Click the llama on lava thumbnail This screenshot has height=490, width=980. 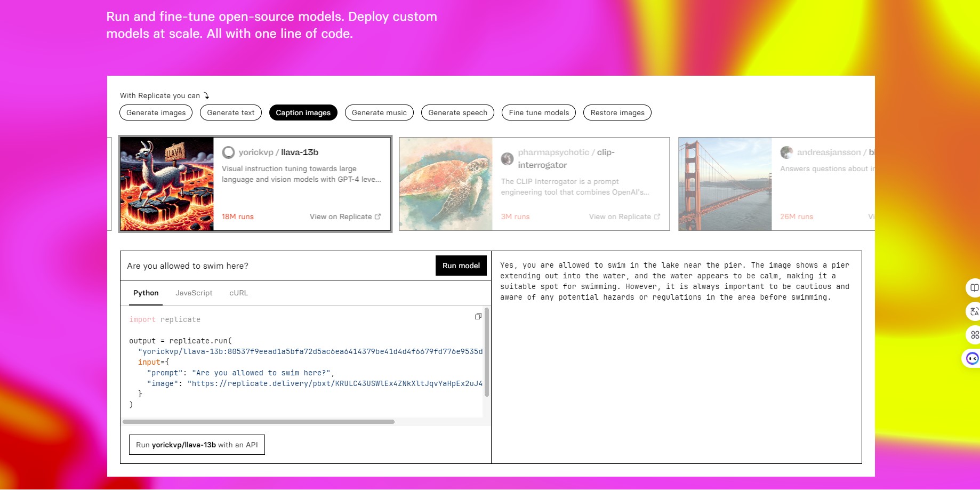pos(167,184)
